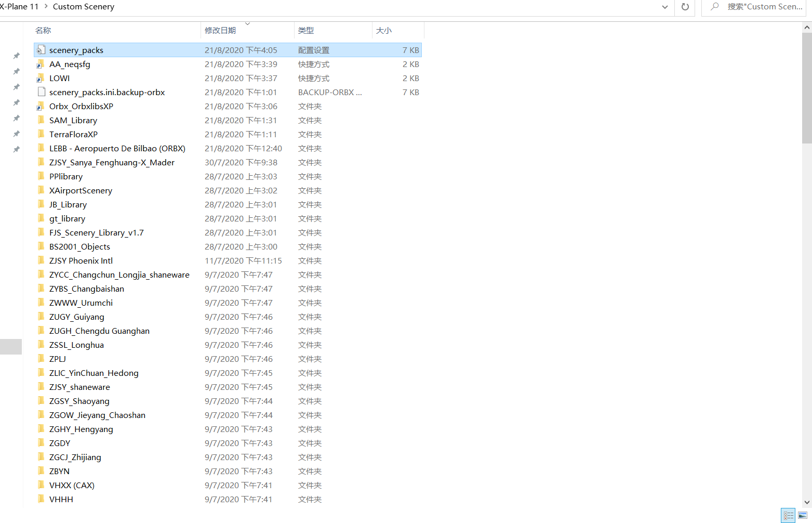This screenshot has height=523, width=812.
Task: Click the AA_neqsfg shortcut icon
Action: click(41, 64)
